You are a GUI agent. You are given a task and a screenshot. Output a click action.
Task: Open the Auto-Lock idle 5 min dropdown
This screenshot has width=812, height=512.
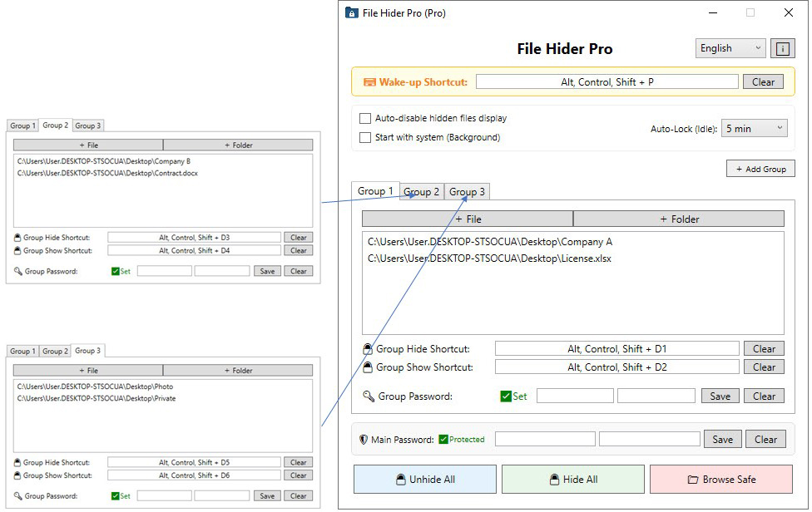754,128
